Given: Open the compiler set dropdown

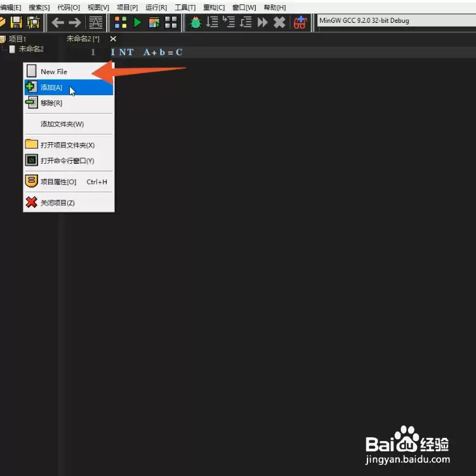Looking at the screenshot, I should coord(396,21).
